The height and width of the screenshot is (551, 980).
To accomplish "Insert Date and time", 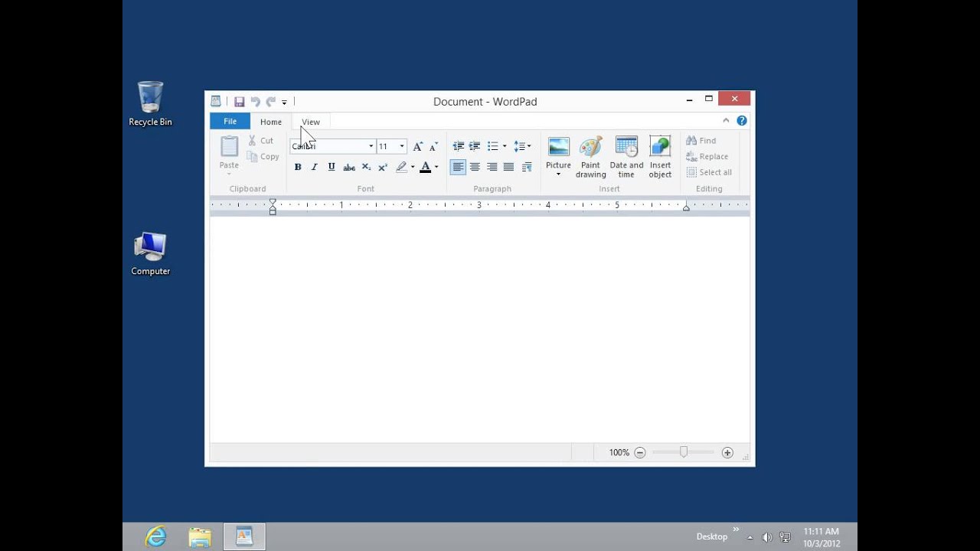I will pyautogui.click(x=626, y=158).
